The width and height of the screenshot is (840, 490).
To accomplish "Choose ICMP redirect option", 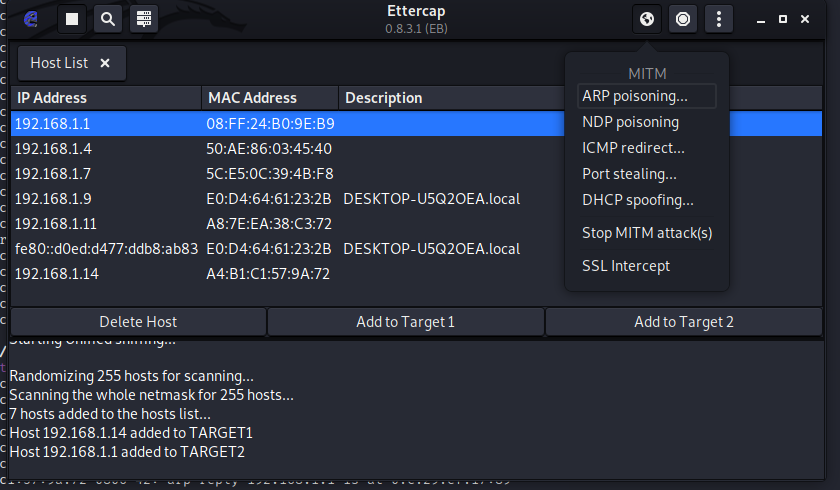I will (x=633, y=148).
